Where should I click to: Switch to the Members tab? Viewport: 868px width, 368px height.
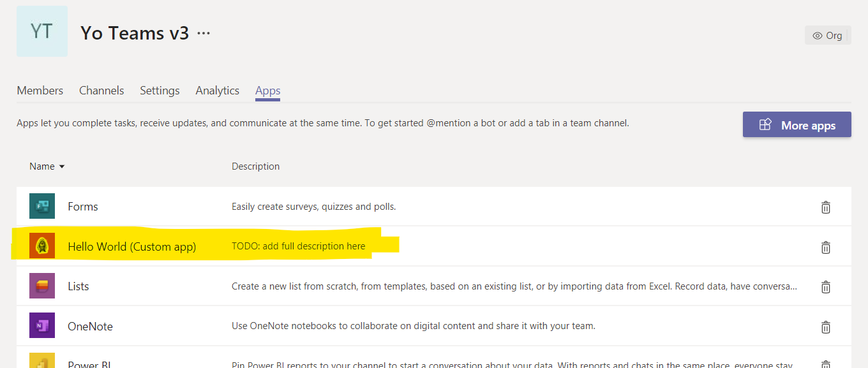pyautogui.click(x=40, y=91)
